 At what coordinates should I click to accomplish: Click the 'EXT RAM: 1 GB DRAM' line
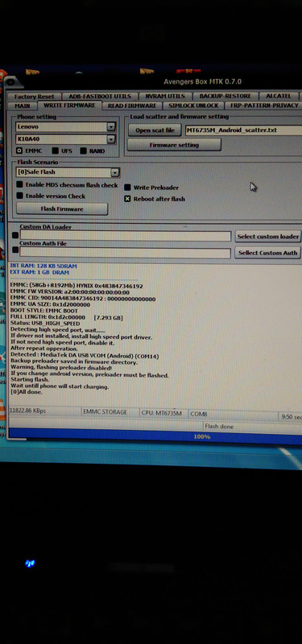coord(39,272)
